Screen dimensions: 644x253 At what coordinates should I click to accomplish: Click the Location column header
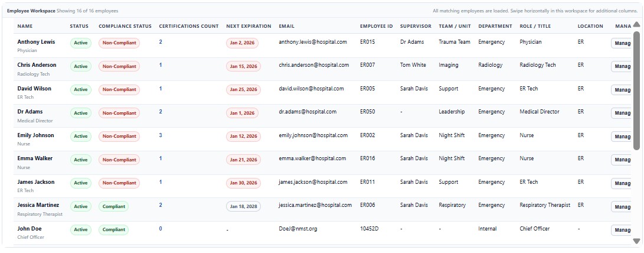(x=590, y=26)
